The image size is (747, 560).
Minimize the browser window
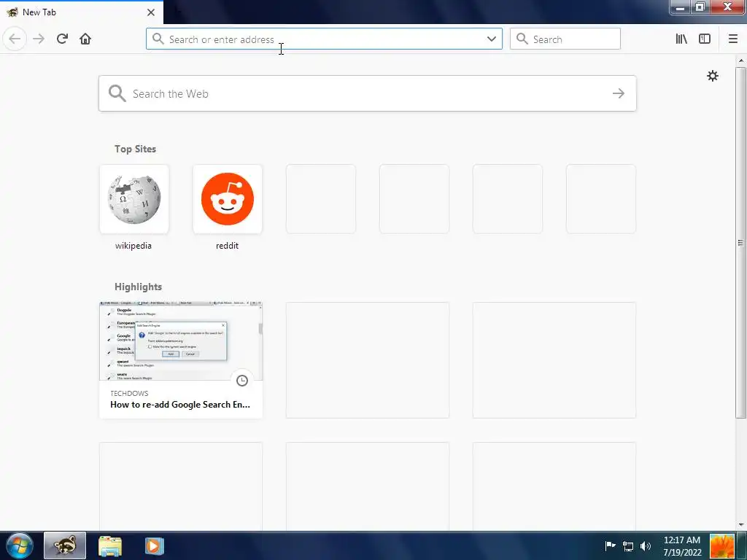pyautogui.click(x=681, y=7)
